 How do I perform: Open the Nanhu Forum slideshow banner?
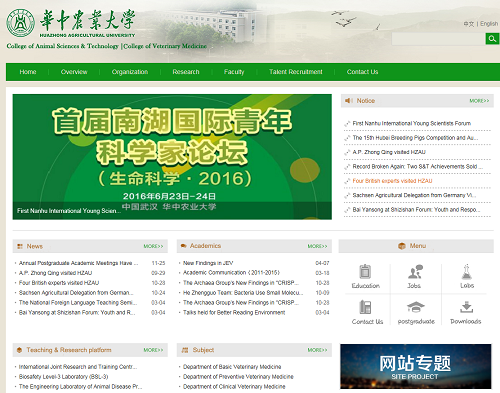pos(172,157)
